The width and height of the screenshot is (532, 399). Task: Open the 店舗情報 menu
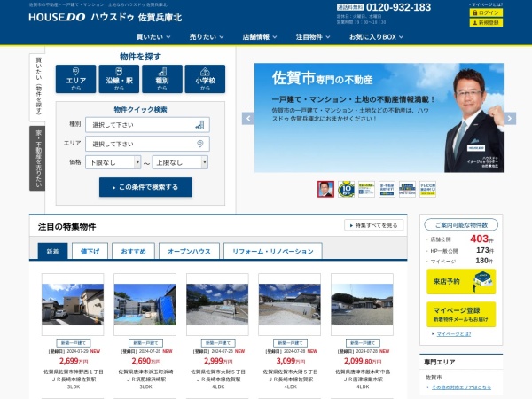[x=260, y=37]
